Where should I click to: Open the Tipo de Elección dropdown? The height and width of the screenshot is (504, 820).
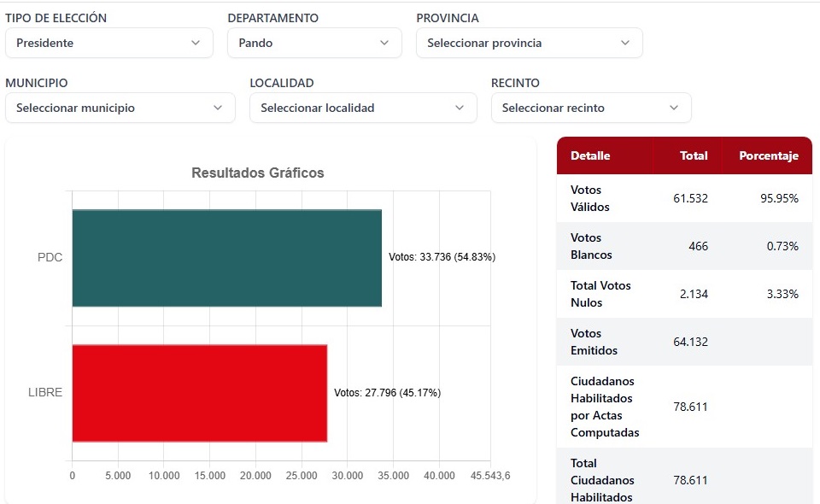click(x=108, y=43)
